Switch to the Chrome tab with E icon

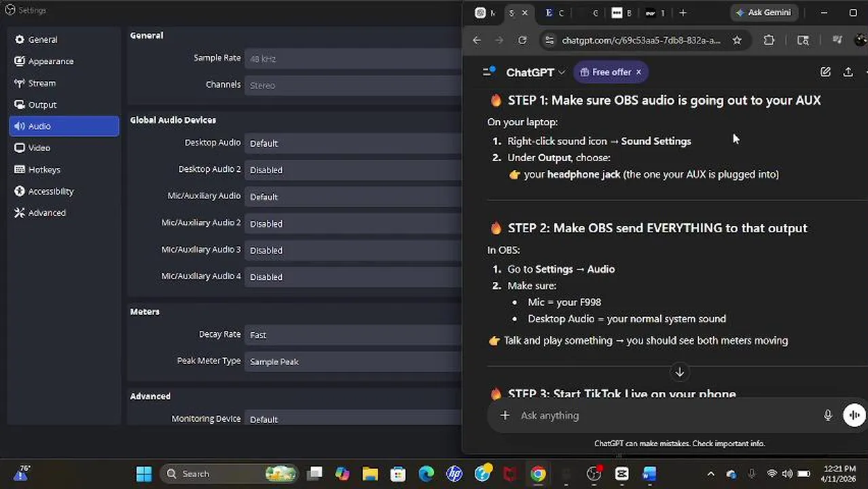(x=554, y=13)
